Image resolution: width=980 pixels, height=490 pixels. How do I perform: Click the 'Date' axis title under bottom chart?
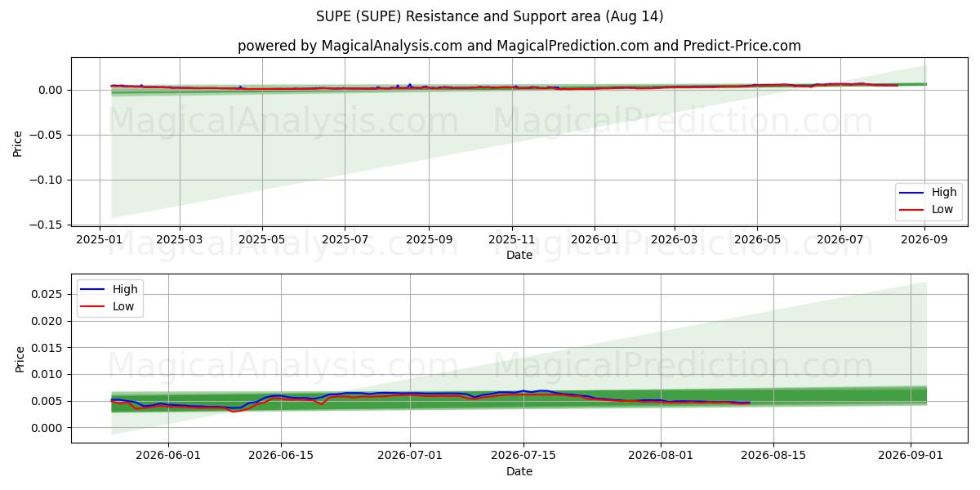[x=519, y=471]
